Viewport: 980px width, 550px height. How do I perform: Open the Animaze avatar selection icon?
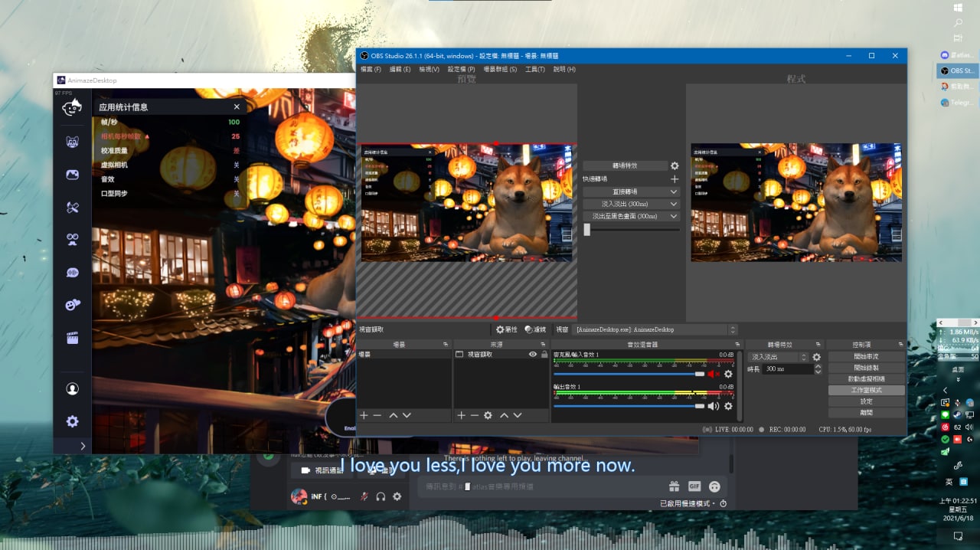tap(72, 142)
